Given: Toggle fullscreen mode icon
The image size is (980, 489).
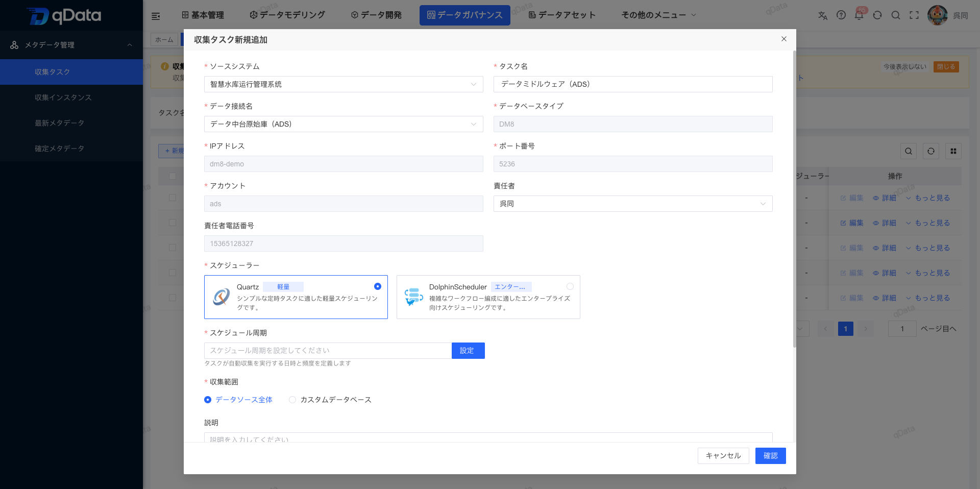Looking at the screenshot, I should coord(914,15).
